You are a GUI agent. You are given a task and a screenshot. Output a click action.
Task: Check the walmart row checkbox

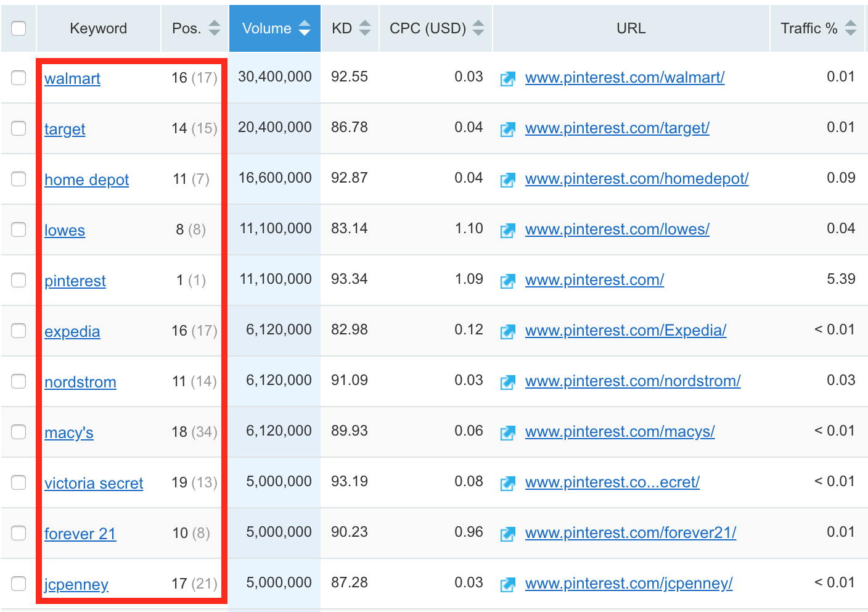(x=18, y=78)
